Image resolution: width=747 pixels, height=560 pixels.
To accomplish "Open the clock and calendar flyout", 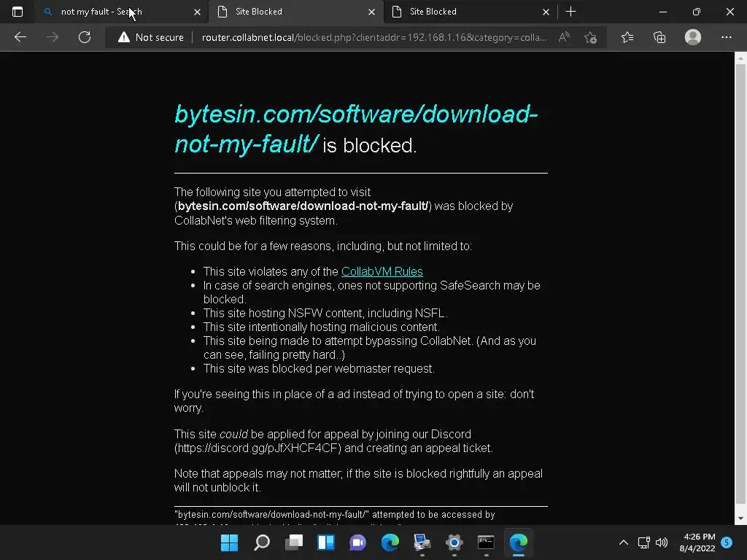I will [697, 542].
